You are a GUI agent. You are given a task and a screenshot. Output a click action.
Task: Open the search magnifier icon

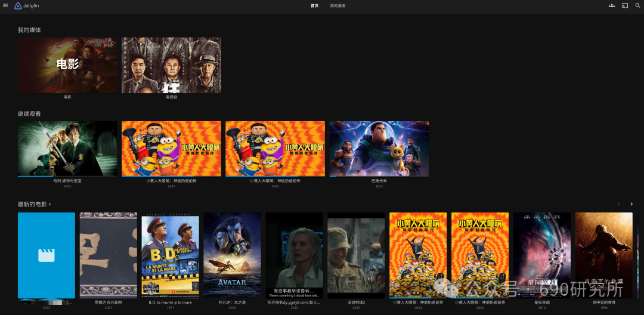(x=637, y=5)
